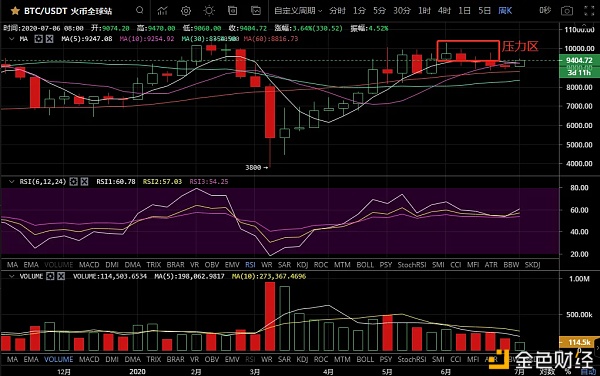Switch volume pane to PSY indicator
The image size is (600, 376).
tap(386, 360)
